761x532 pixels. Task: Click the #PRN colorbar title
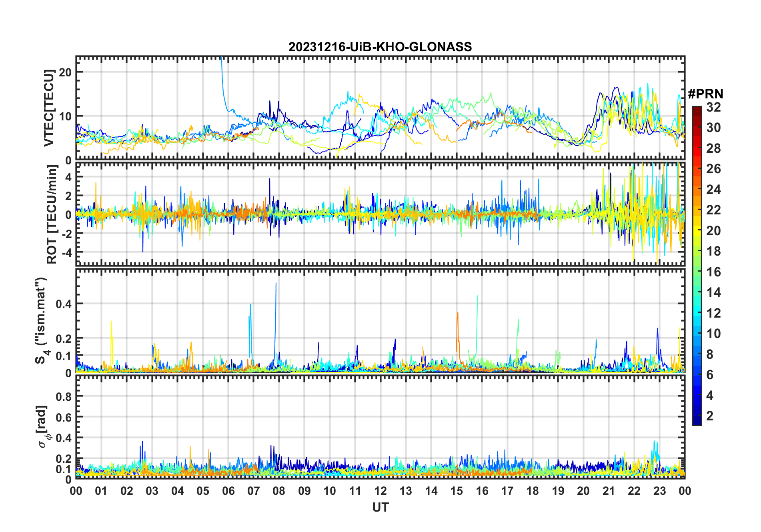(705, 94)
